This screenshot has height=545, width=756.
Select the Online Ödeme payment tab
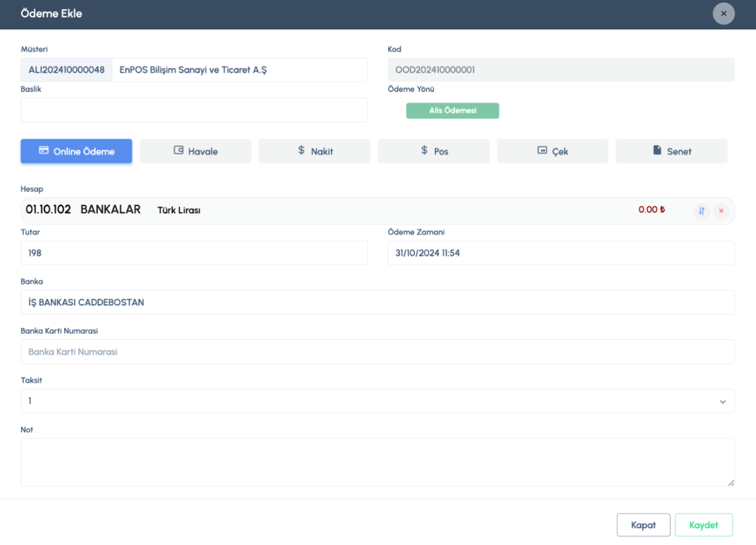pyautogui.click(x=76, y=151)
